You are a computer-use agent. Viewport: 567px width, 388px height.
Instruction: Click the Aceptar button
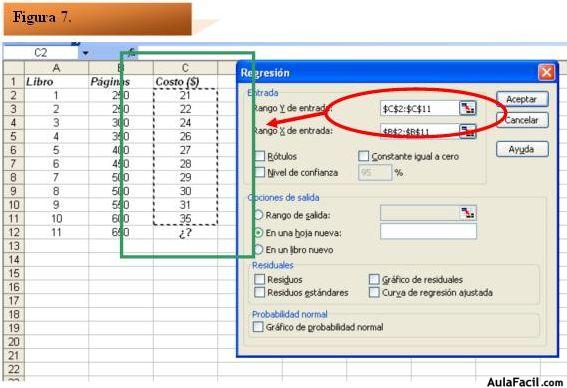(522, 99)
